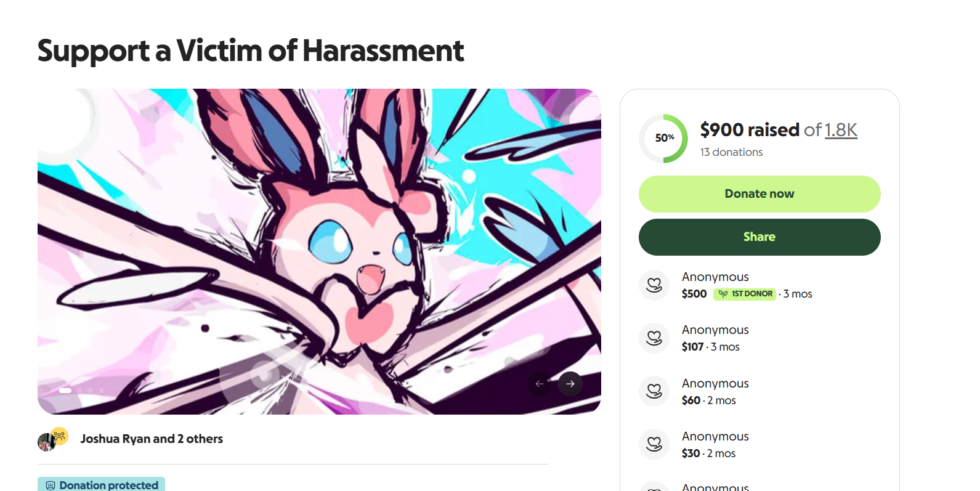Open Joshua Ryan and 2 others organizers

click(x=152, y=439)
